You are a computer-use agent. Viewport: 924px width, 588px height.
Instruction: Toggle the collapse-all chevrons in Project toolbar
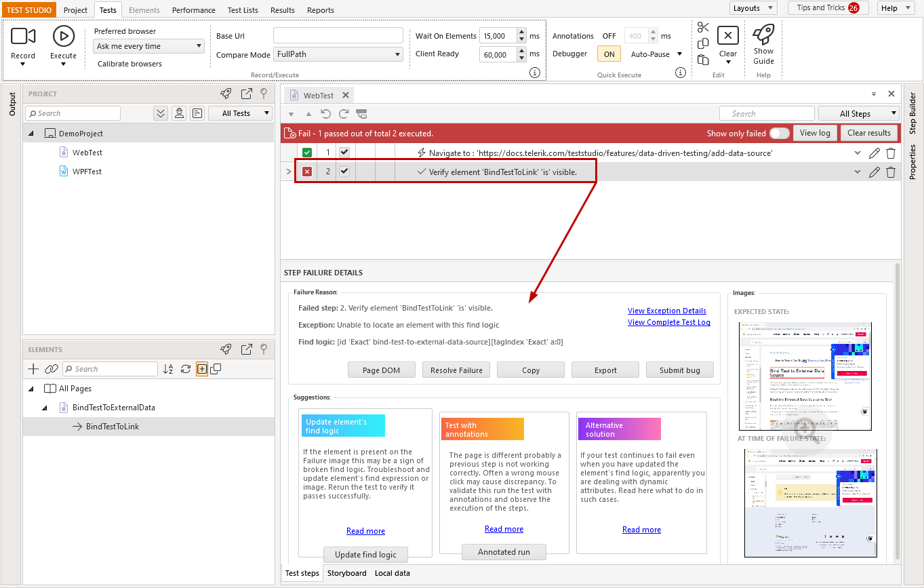[161, 113]
